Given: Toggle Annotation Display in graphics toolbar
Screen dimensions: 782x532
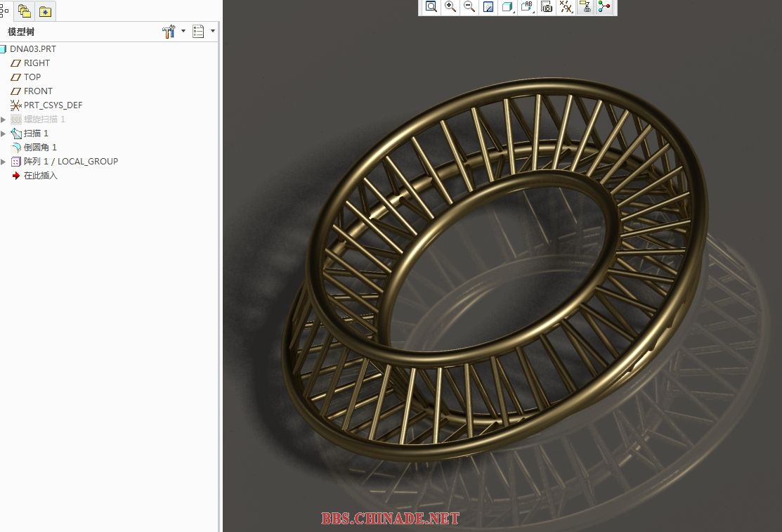Looking at the screenshot, I should point(585,7).
